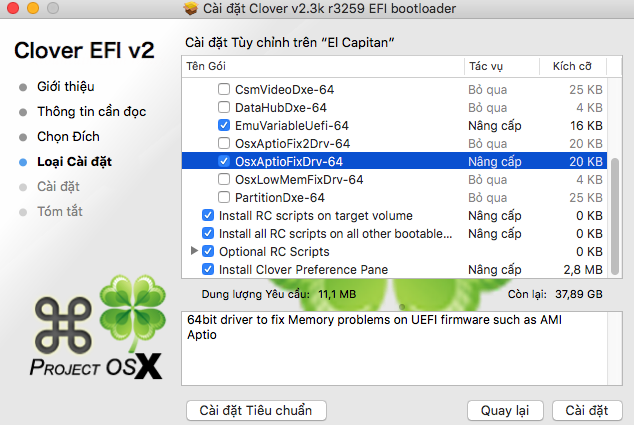The width and height of the screenshot is (634, 425).
Task: Uncheck EmuVariableUefi-64 driver
Action: 224,125
